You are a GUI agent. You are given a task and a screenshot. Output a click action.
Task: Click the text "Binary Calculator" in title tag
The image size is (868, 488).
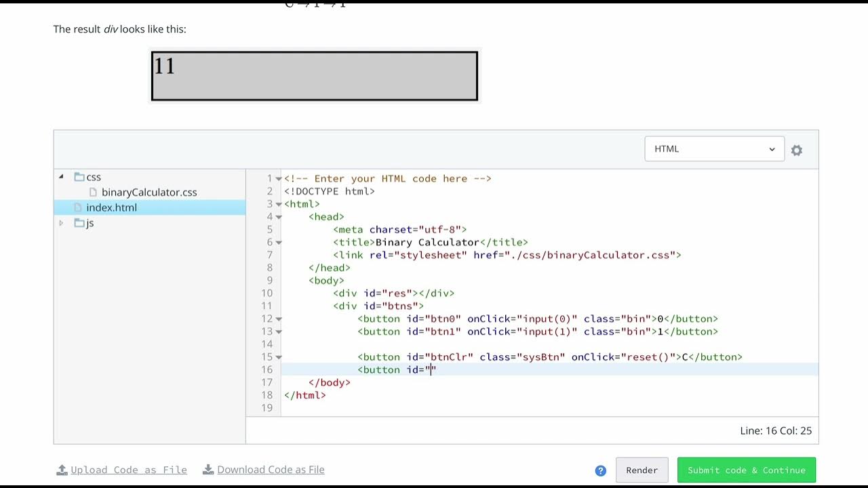pos(427,242)
